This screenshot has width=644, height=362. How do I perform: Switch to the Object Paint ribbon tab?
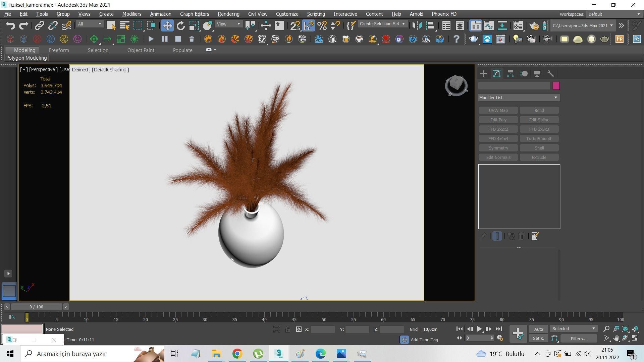pos(141,50)
